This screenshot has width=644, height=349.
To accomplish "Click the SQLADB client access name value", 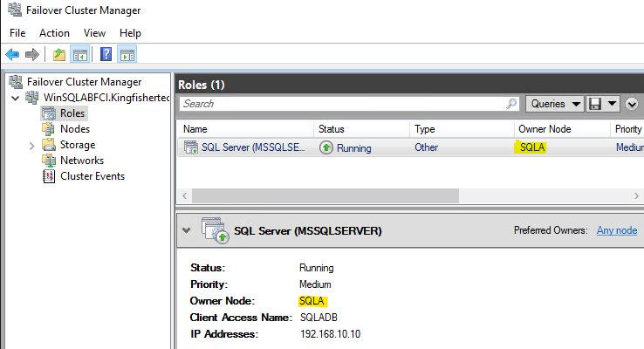I will tap(319, 318).
